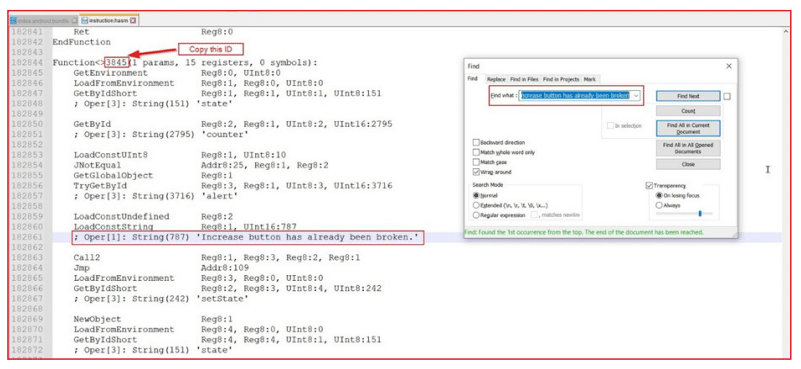The height and width of the screenshot is (369, 801).
Task: Click the 'alert' string comment line
Action: [156, 196]
